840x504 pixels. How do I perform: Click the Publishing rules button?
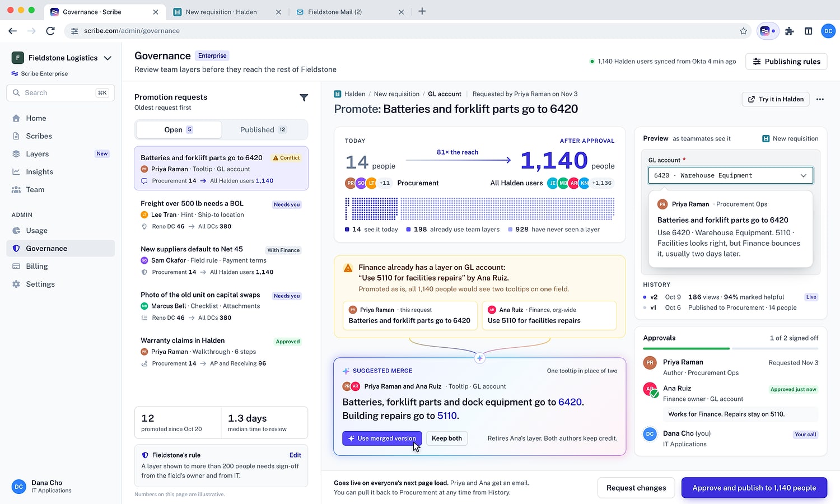pos(786,62)
